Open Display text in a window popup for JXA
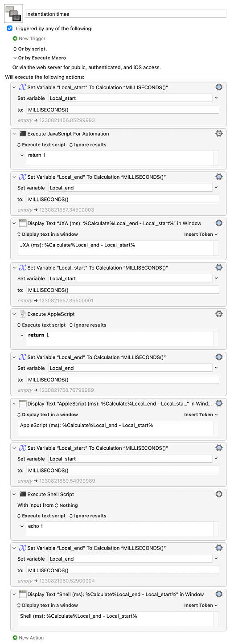This screenshot has width=230, height=644. pyautogui.click(x=48, y=234)
